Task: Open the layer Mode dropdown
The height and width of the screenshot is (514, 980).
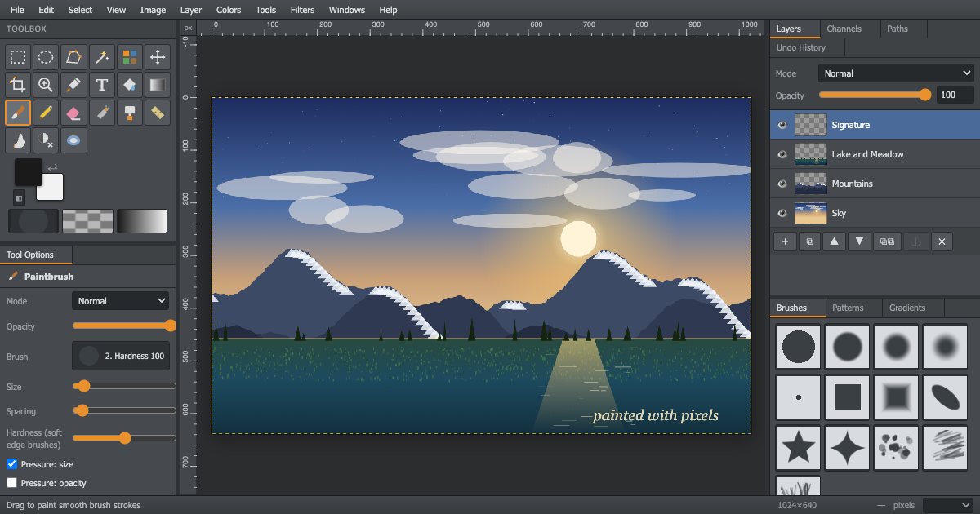Action: click(x=897, y=73)
